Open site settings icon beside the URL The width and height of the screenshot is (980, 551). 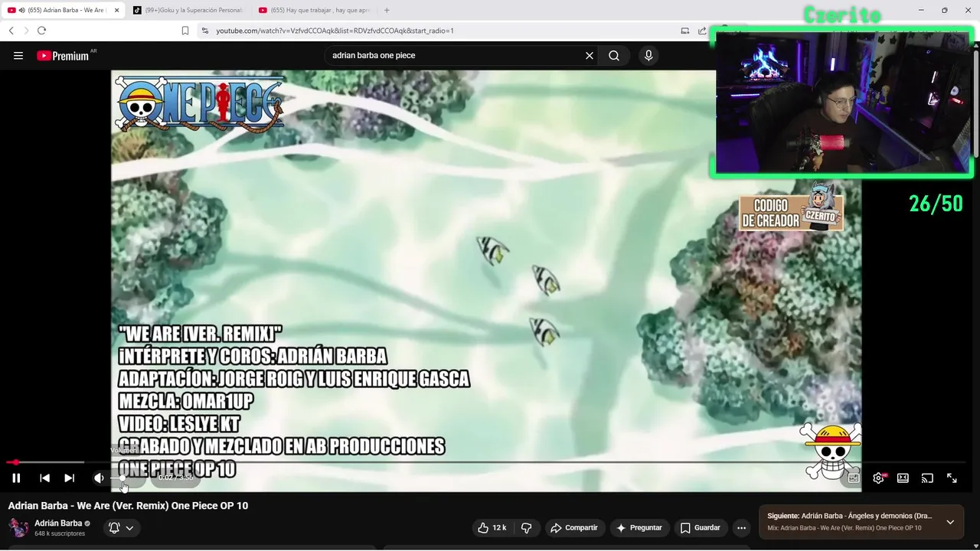205,31
